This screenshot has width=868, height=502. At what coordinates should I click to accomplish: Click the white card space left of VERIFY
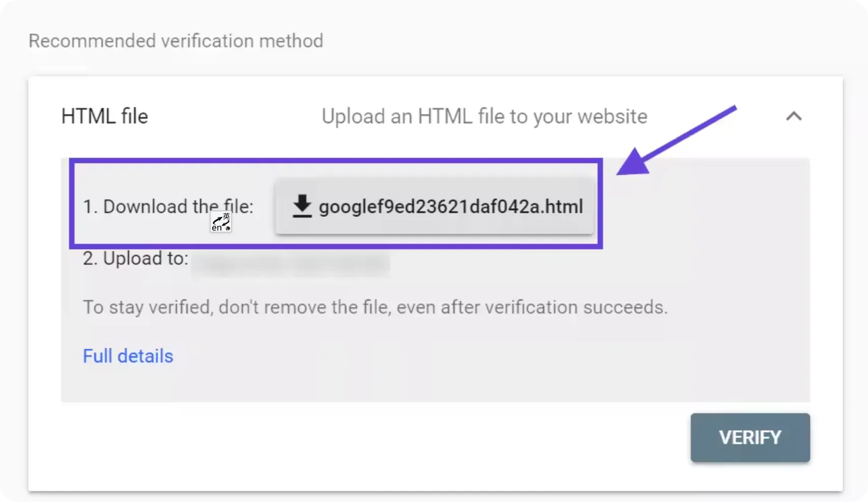coord(356,438)
